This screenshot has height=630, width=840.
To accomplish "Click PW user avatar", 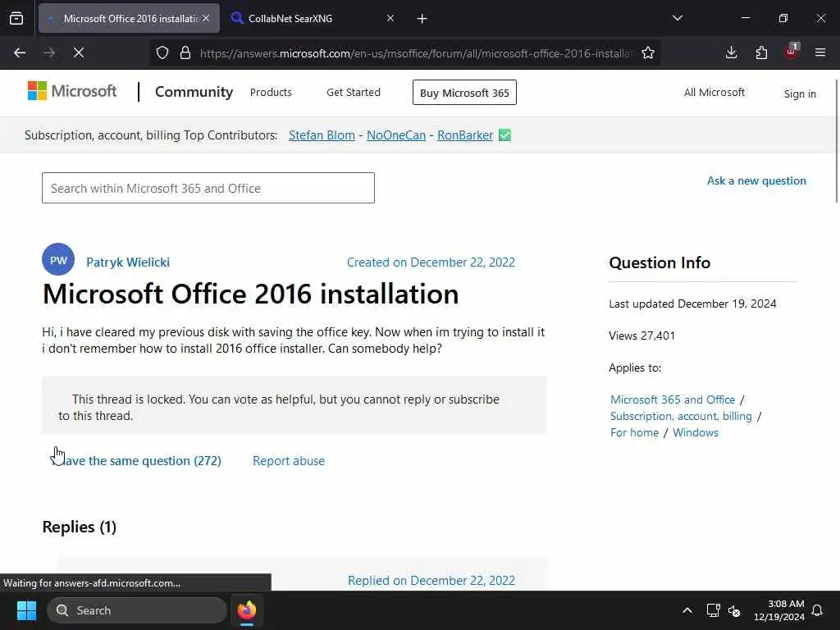I will pyautogui.click(x=58, y=260).
